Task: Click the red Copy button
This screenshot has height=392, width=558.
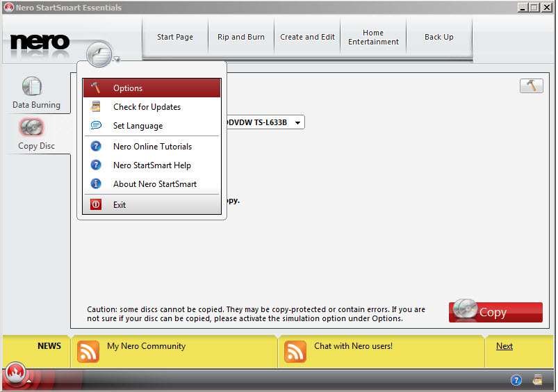Action: (495, 312)
